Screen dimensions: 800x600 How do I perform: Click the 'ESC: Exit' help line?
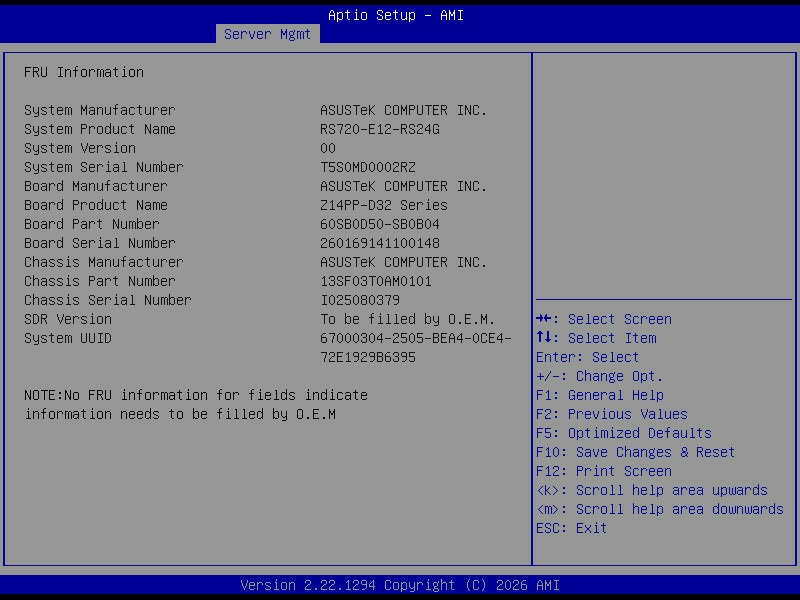(x=571, y=528)
